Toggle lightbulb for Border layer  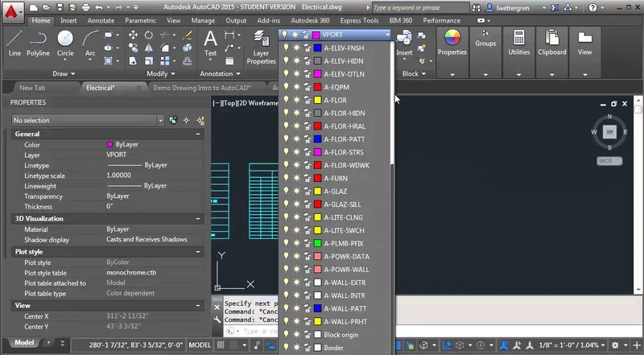(287, 348)
